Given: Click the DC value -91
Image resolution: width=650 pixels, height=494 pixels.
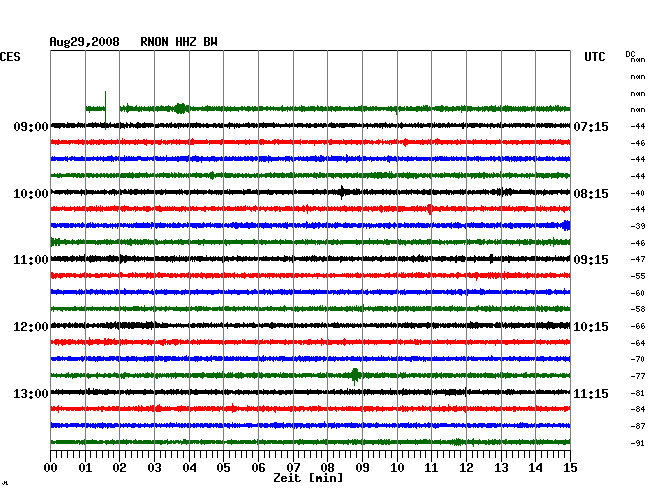Looking at the screenshot, I should (x=638, y=443).
